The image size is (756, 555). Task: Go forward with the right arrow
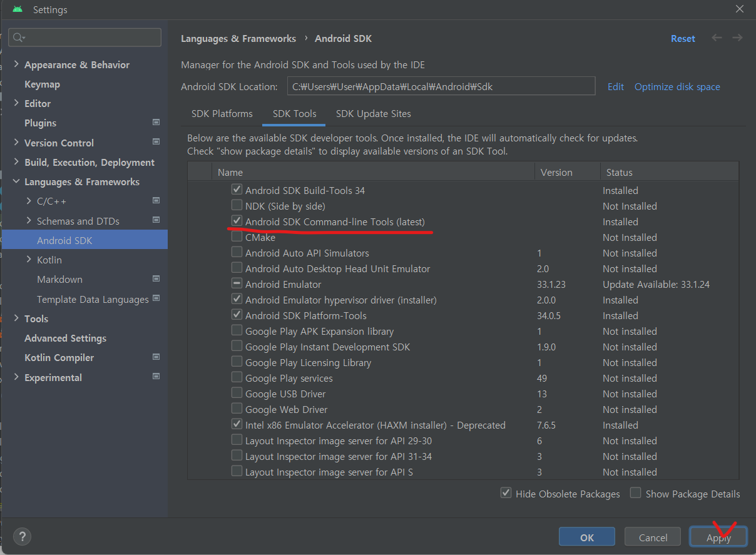[737, 38]
